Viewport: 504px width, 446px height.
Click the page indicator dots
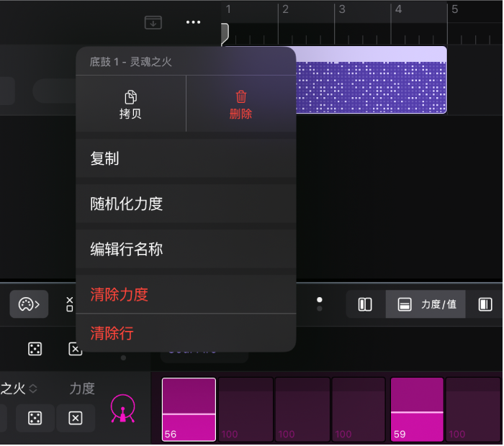pyautogui.click(x=320, y=305)
